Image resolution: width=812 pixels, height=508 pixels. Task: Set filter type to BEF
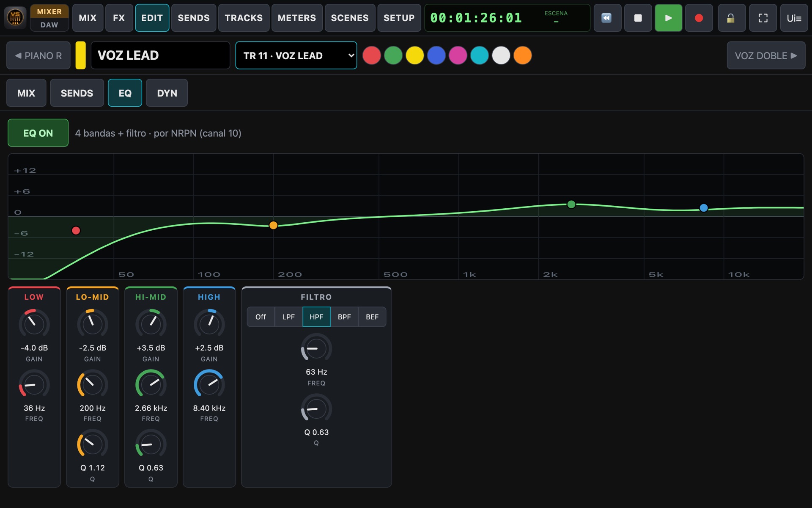tap(372, 317)
